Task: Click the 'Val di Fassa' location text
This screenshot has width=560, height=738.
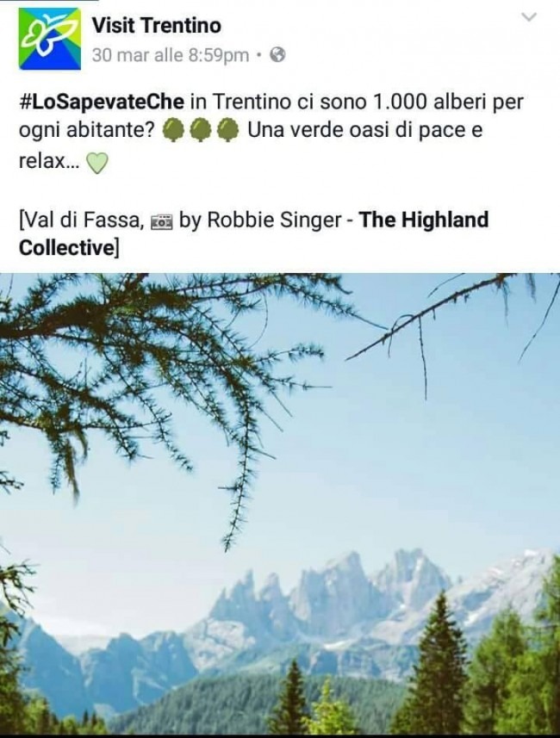Action: pyautogui.click(x=83, y=220)
